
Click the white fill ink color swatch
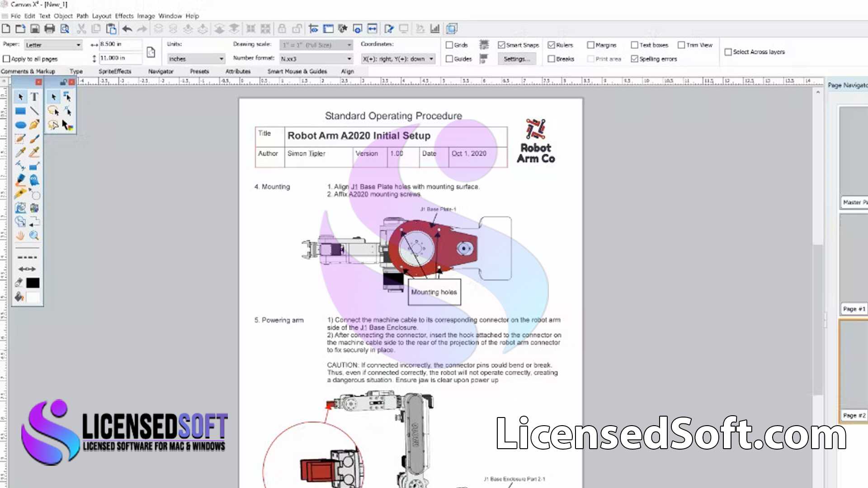coord(33,297)
